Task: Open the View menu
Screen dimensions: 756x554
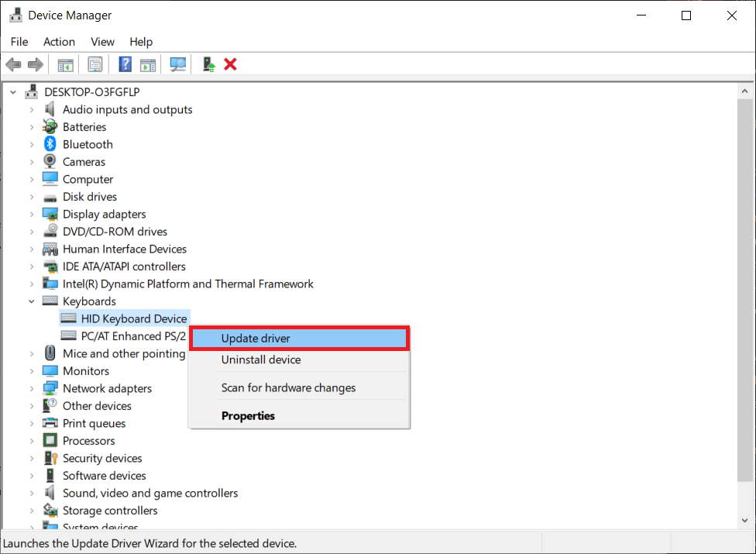Action: point(102,42)
